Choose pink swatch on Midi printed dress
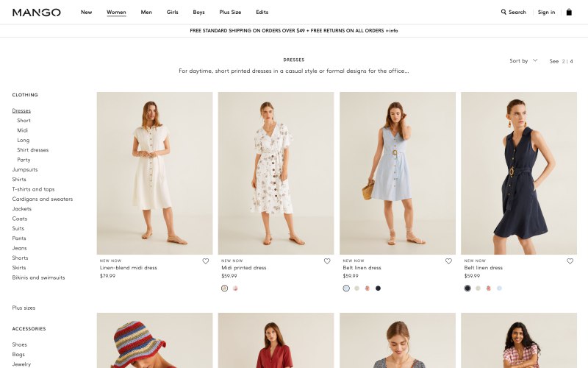588x368 pixels. [x=235, y=289]
